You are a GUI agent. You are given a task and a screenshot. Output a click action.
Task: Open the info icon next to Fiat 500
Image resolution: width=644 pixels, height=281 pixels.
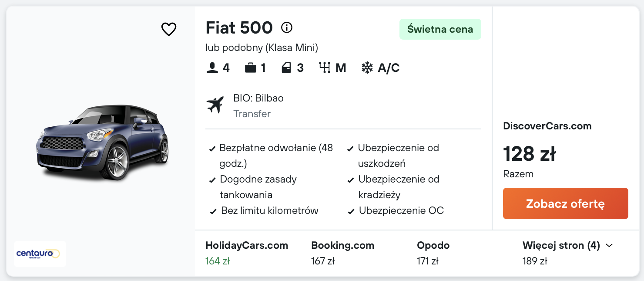[x=287, y=28]
